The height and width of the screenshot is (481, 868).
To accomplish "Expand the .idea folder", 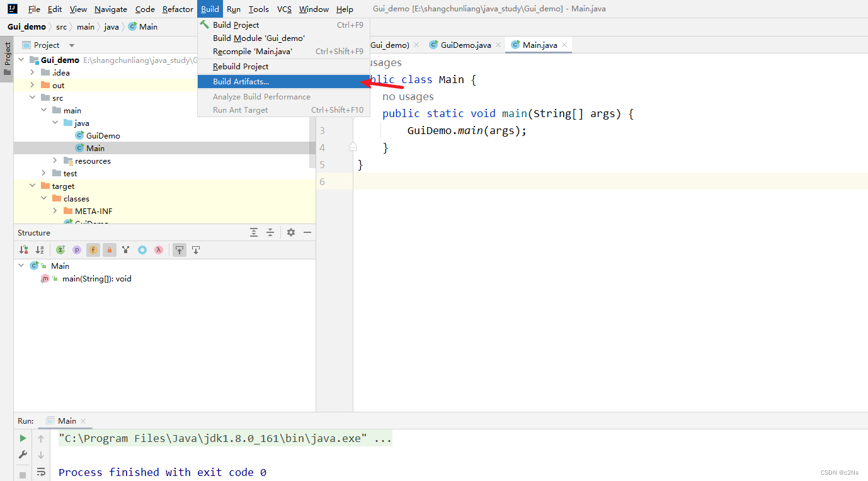I will (x=33, y=72).
